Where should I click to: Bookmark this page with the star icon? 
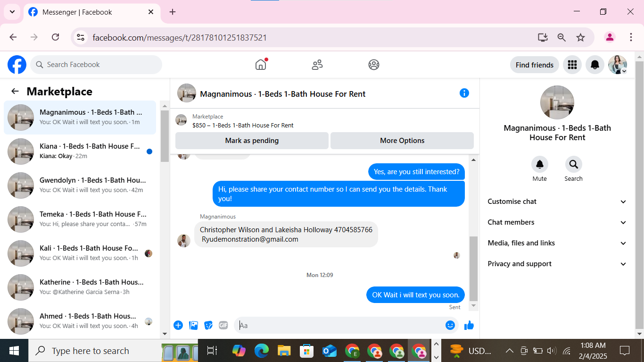[580, 37]
